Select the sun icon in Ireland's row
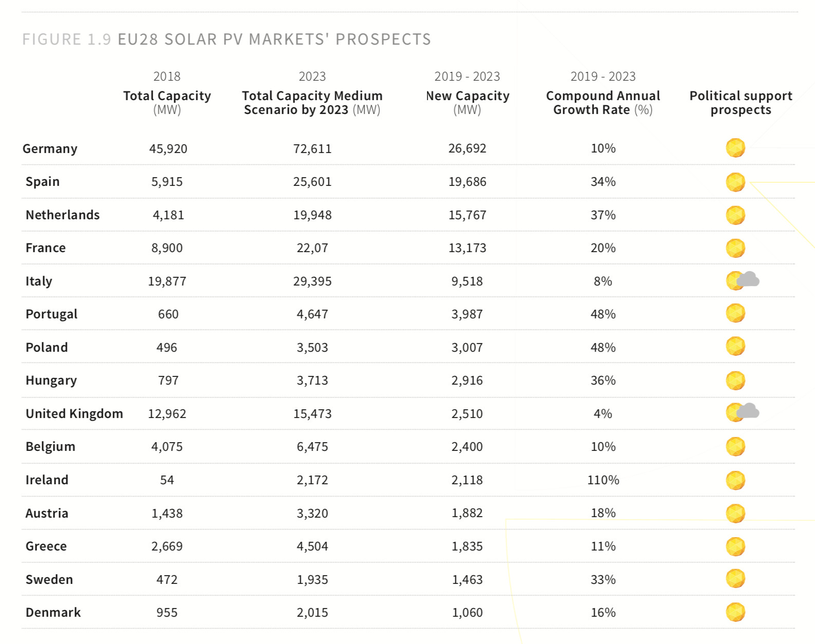Viewport: 815px width, 644px height. 735,480
